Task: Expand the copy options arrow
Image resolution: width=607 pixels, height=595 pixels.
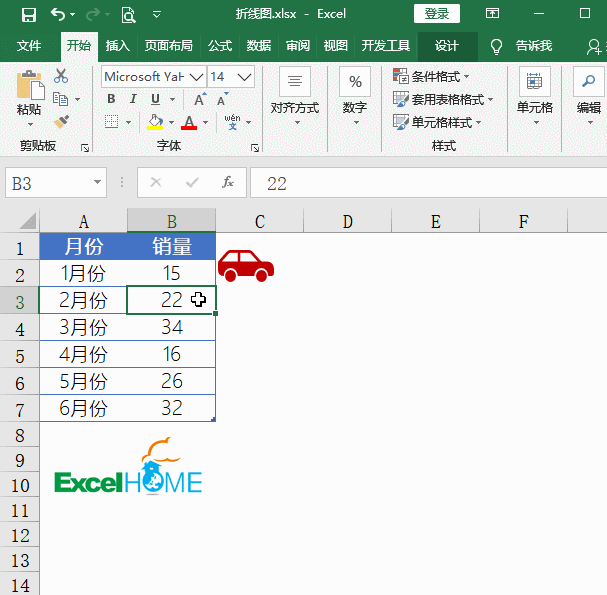Action: (78, 100)
